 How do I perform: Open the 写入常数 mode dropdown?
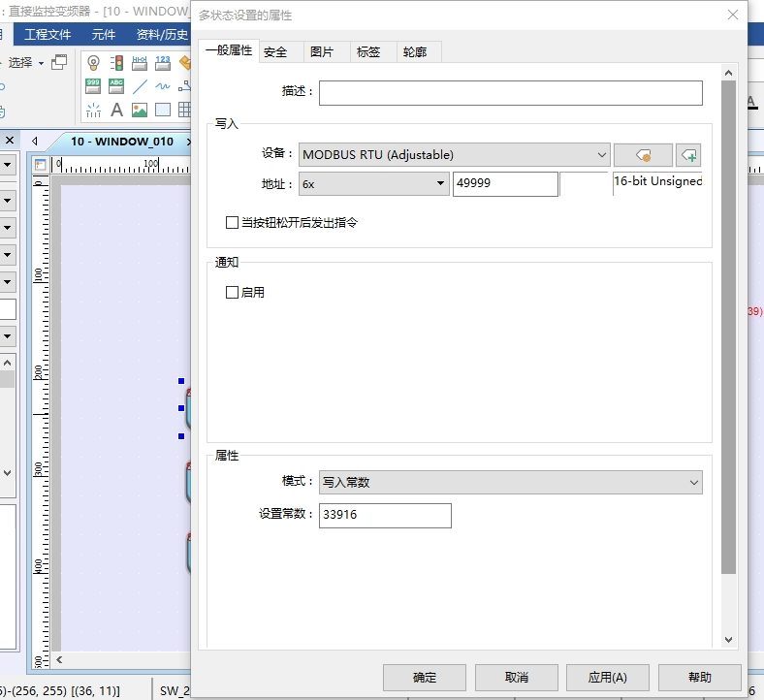click(510, 483)
